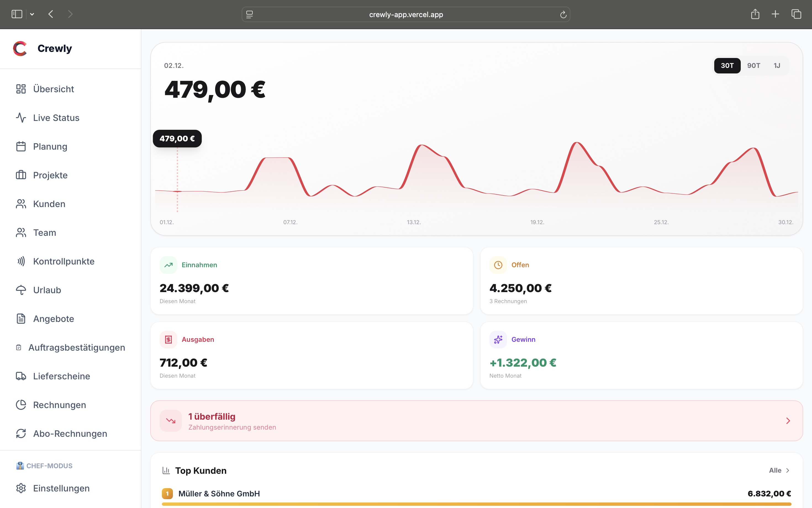
Task: Click the Urlaub umbrella icon
Action: (21, 290)
